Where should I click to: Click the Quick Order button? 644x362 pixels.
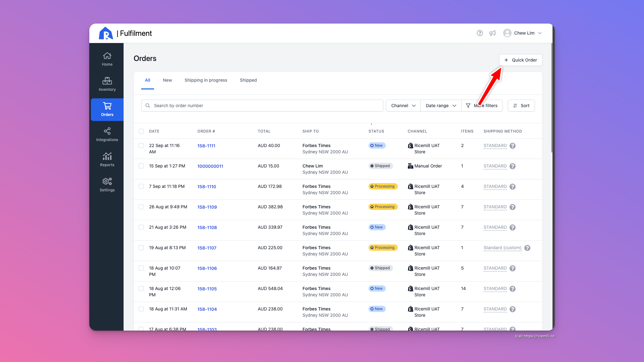click(520, 60)
